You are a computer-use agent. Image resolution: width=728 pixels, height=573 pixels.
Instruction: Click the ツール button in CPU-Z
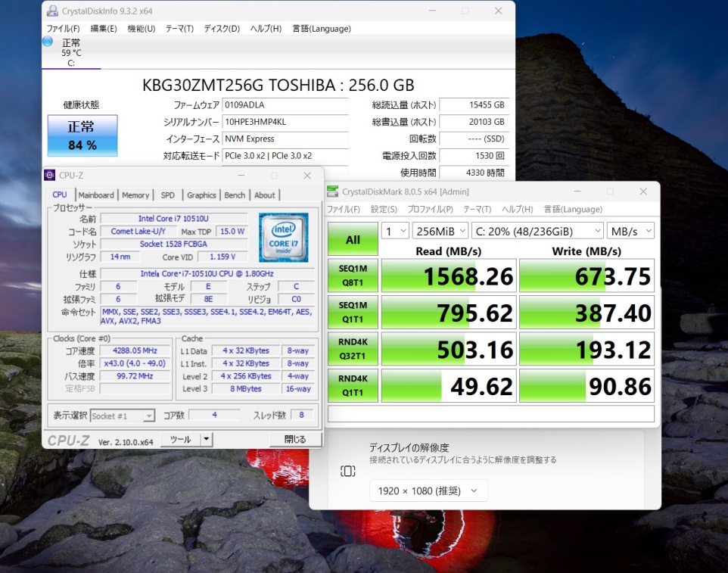coord(181,439)
